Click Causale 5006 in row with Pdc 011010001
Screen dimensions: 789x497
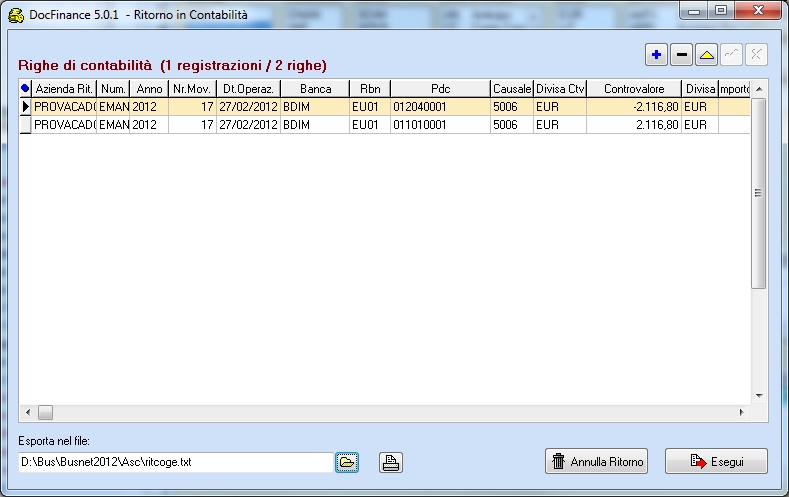coord(512,125)
